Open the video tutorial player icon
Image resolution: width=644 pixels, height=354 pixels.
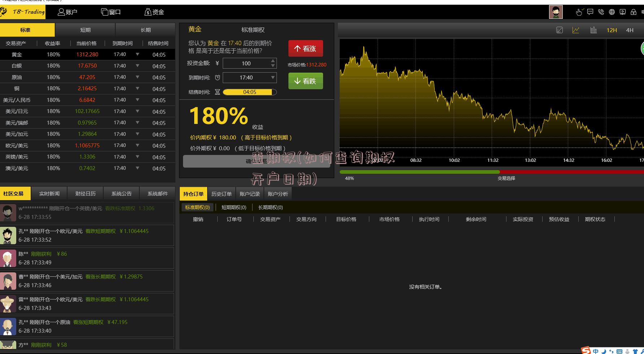click(x=623, y=12)
